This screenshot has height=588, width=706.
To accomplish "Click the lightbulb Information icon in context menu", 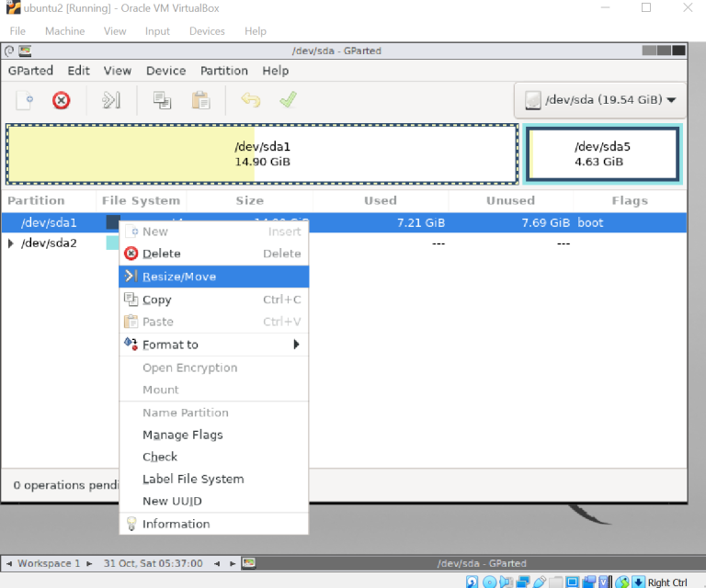I will coord(131,524).
